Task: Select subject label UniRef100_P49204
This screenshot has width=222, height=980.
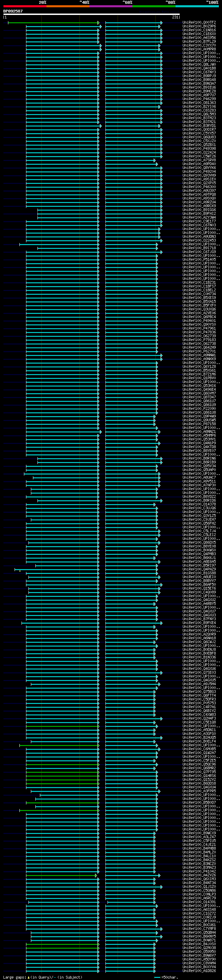Action: pyautogui.click(x=199, y=172)
